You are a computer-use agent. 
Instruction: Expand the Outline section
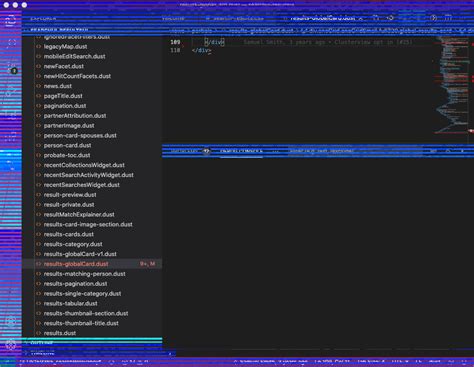[92, 343]
